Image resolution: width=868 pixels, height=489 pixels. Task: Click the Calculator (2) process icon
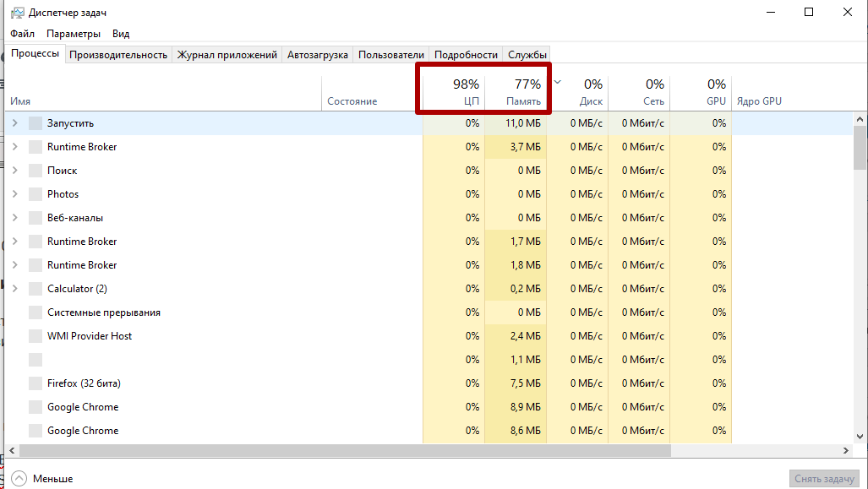(x=35, y=289)
